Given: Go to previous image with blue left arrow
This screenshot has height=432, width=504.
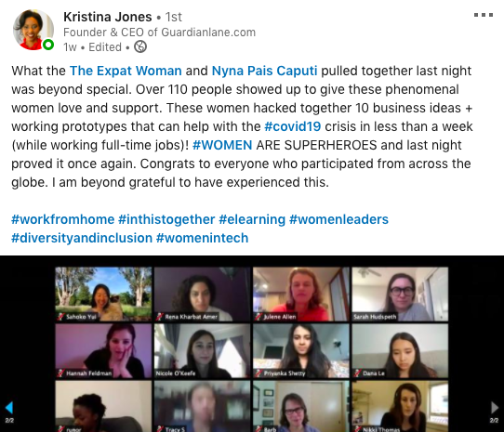Looking at the screenshot, I should (x=9, y=407).
